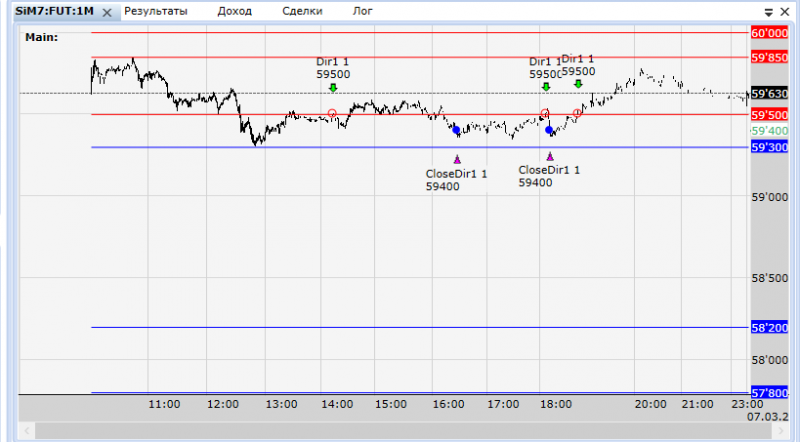Click the green Dir1 arrow near 14:00

pos(333,88)
